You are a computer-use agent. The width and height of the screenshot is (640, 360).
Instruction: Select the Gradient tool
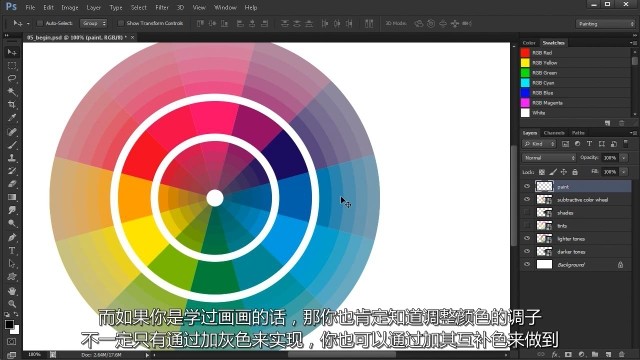tap(12, 197)
